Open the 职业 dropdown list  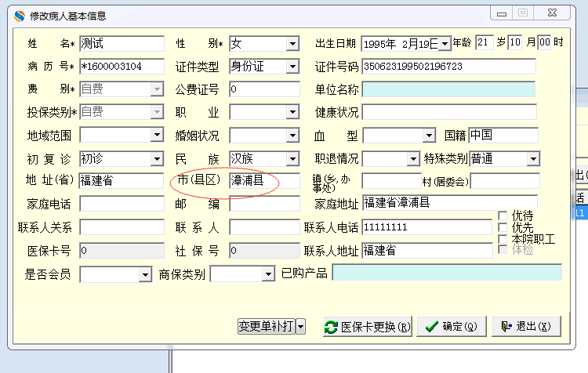[292, 112]
